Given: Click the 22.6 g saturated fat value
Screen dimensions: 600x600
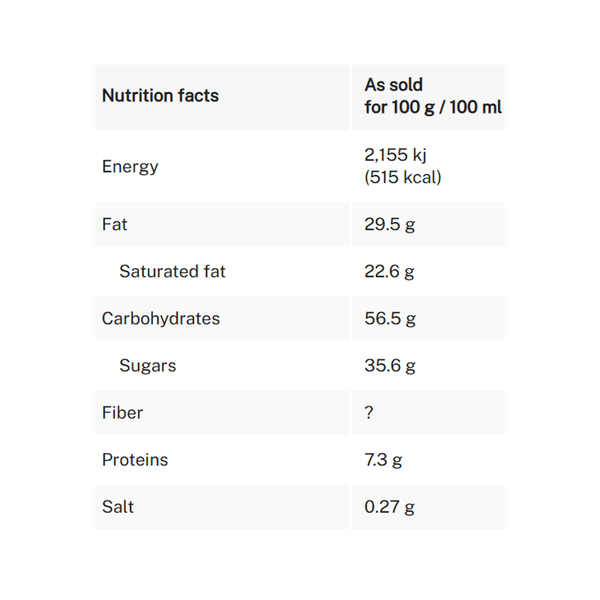Looking at the screenshot, I should coord(390,271).
